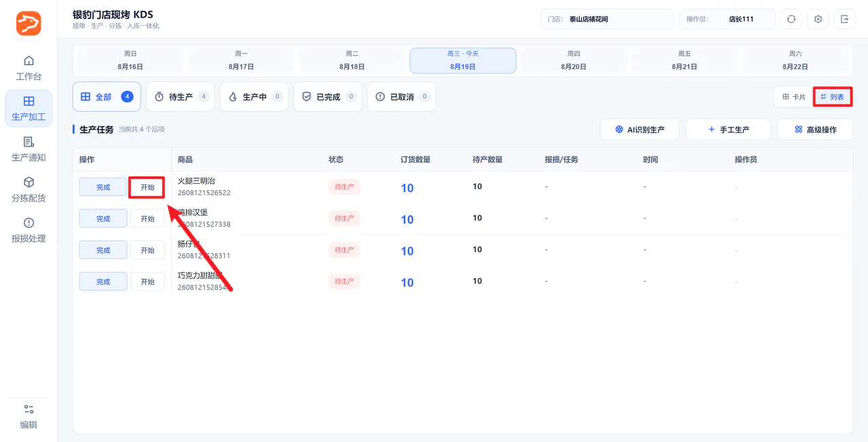This screenshot has width=868, height=442.
Task: Click the 待生产 status badge for 火腿三明治
Action: coord(344,187)
